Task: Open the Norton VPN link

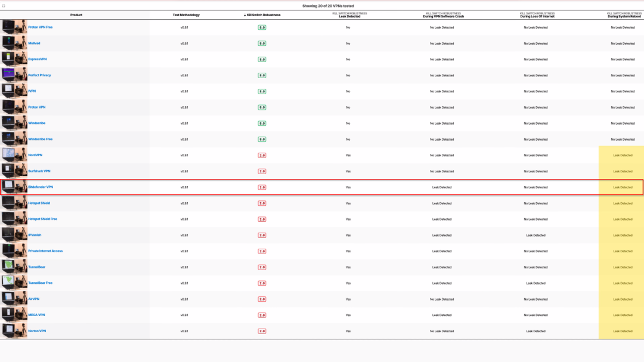Action: 37,331
